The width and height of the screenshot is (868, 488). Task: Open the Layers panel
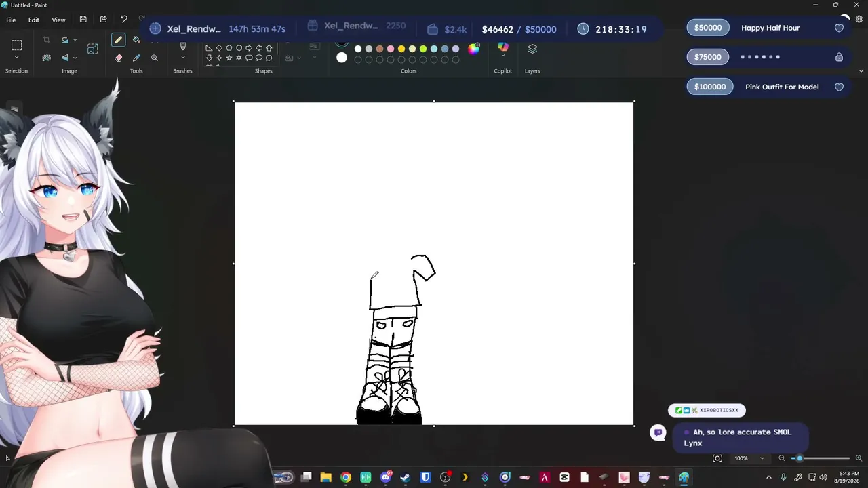[x=532, y=49]
